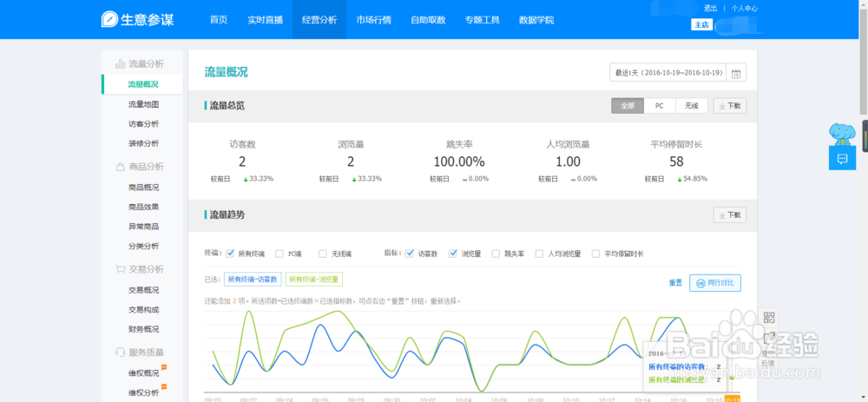Enable the PC端 checkbox
This screenshot has width=868, height=402.
[279, 254]
